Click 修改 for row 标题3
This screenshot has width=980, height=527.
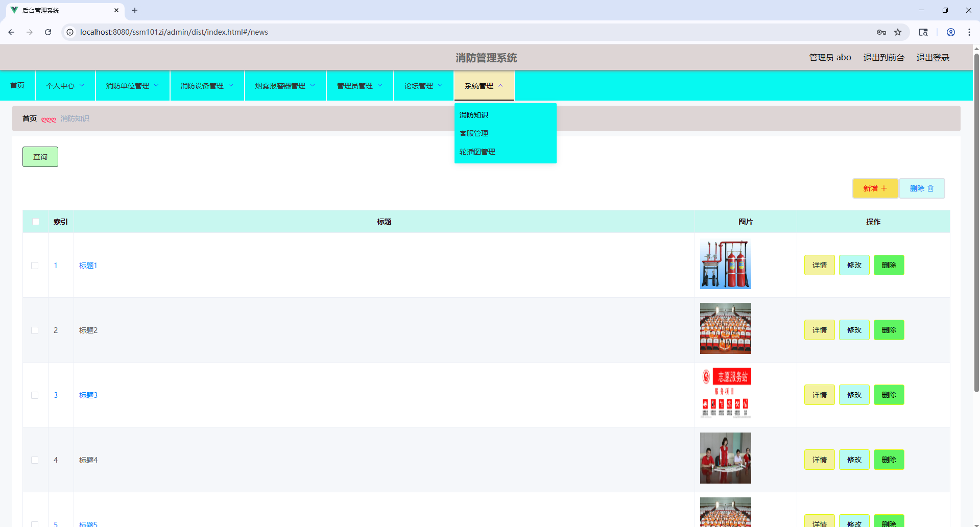[x=854, y=395]
